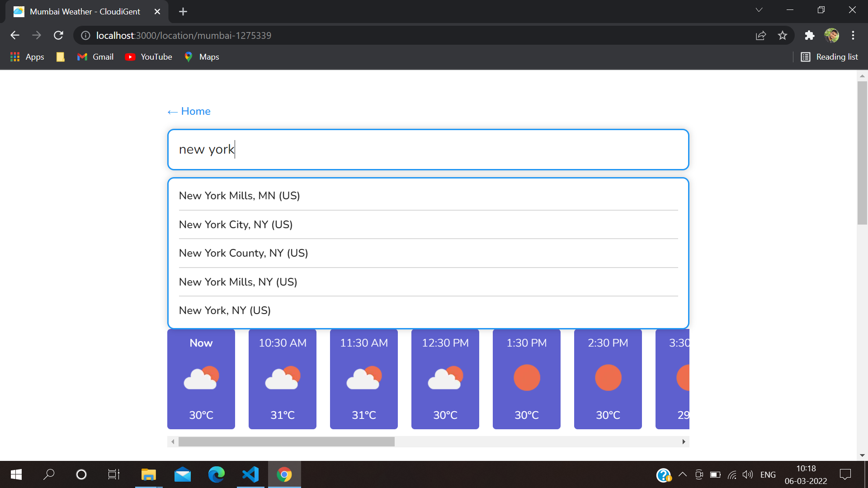
Task: Click the site information icon in address bar
Action: tap(85, 35)
